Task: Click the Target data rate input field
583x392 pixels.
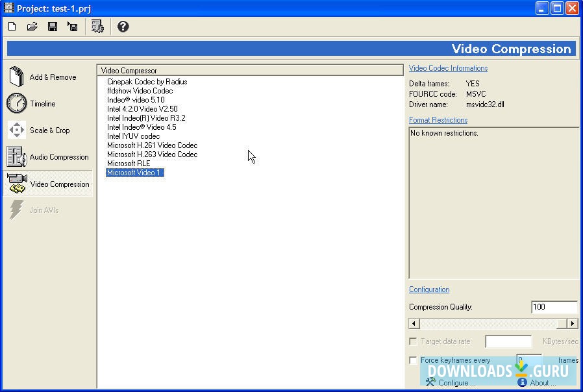Action: pos(508,341)
